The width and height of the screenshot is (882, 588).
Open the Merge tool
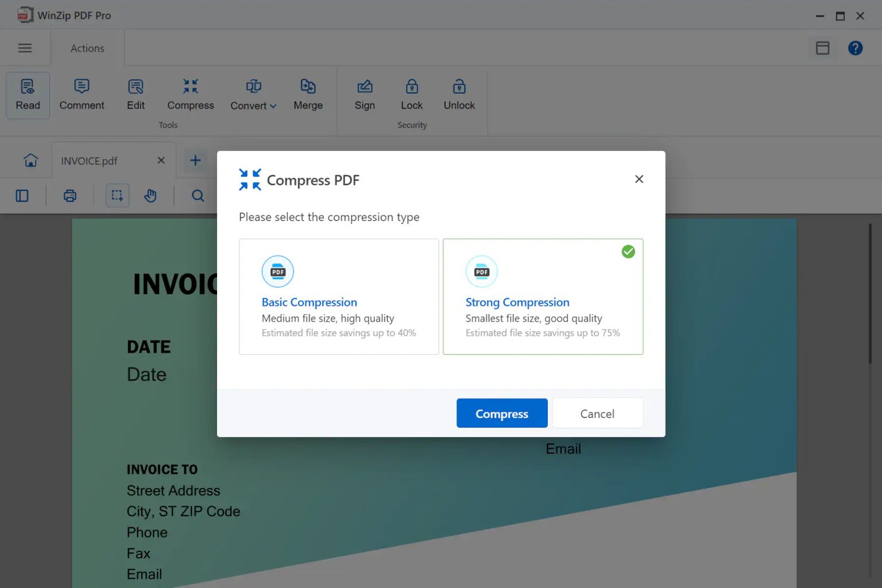308,95
